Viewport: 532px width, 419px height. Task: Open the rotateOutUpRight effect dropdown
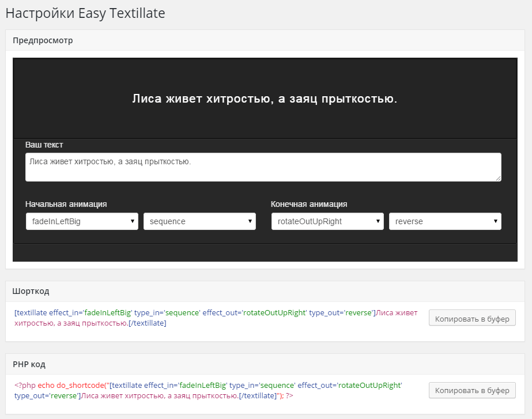click(x=327, y=221)
